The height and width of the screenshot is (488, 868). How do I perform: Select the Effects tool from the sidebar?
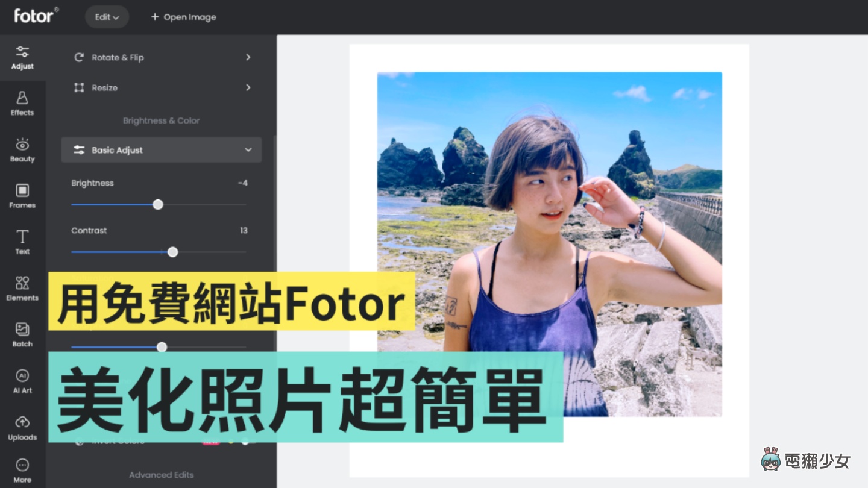pos(22,104)
